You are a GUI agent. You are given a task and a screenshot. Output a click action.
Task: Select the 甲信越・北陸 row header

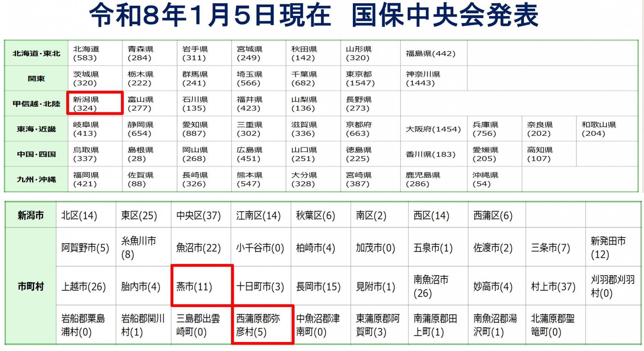tap(36, 104)
